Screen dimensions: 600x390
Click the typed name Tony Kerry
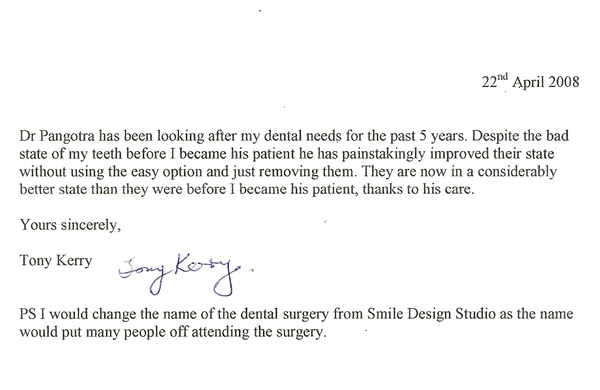(x=56, y=261)
